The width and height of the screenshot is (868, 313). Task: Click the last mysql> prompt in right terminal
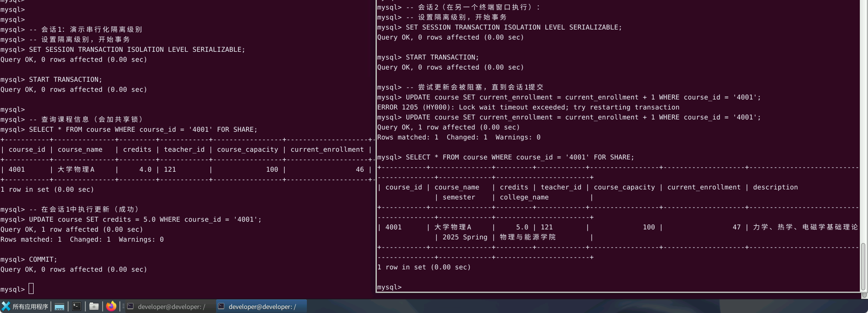[x=390, y=287]
